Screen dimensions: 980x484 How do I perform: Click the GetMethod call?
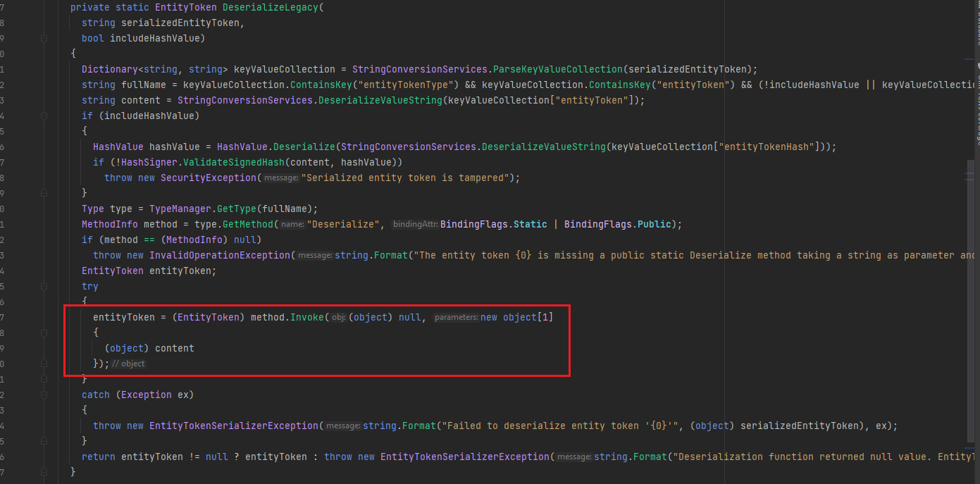coord(248,224)
